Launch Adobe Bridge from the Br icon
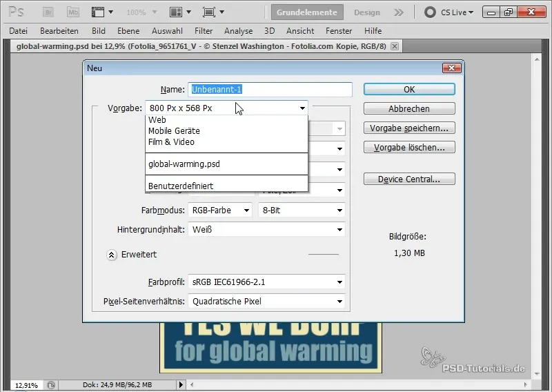The height and width of the screenshot is (392, 552). pos(48,12)
